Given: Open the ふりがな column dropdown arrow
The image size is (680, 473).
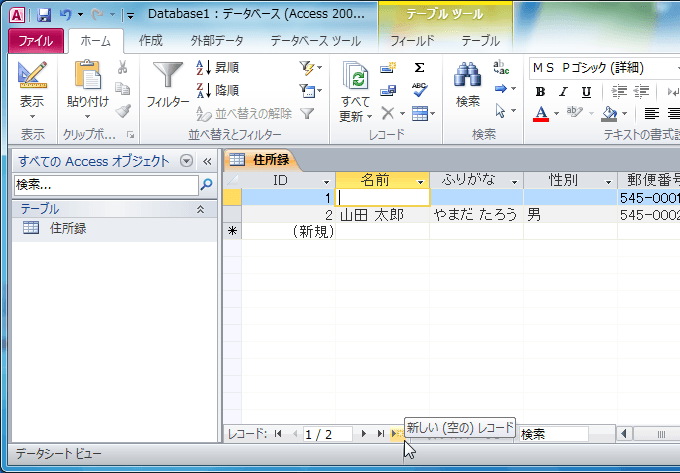Looking at the screenshot, I should [515, 182].
